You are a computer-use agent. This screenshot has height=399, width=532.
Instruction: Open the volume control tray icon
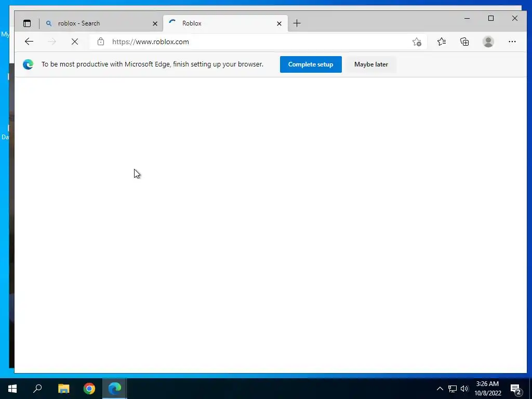pyautogui.click(x=464, y=389)
